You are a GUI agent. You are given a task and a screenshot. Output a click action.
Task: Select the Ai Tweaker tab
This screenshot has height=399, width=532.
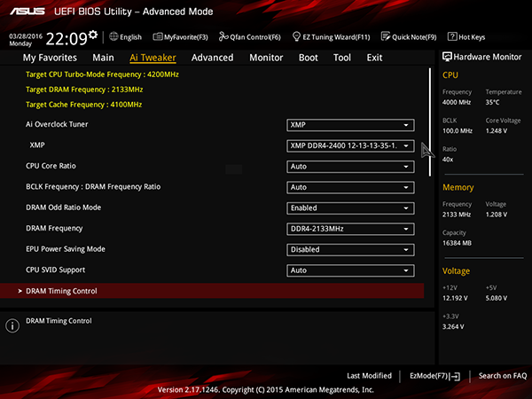coord(153,58)
